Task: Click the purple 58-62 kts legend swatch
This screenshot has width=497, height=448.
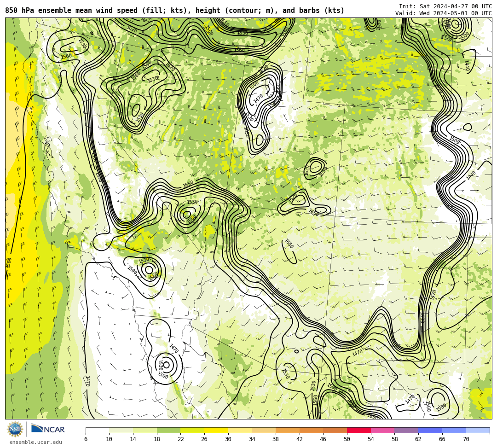Action: click(406, 430)
